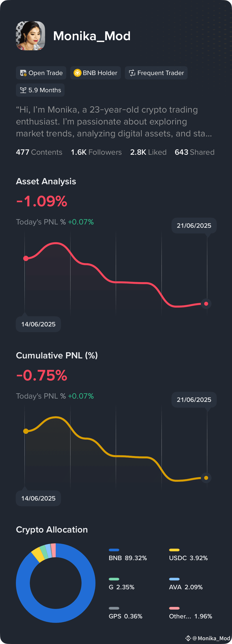
Task: Click the gold BNB Holder coin icon
Action: tap(77, 73)
